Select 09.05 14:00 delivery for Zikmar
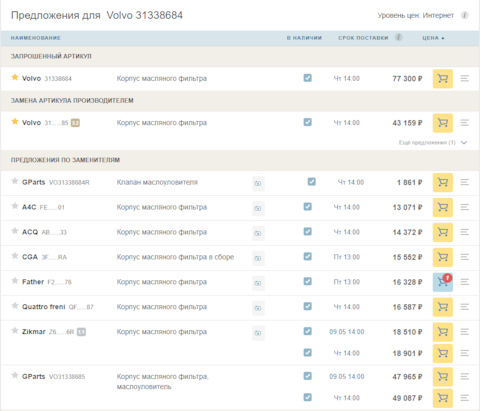This screenshot has height=411, width=480. 347,332
